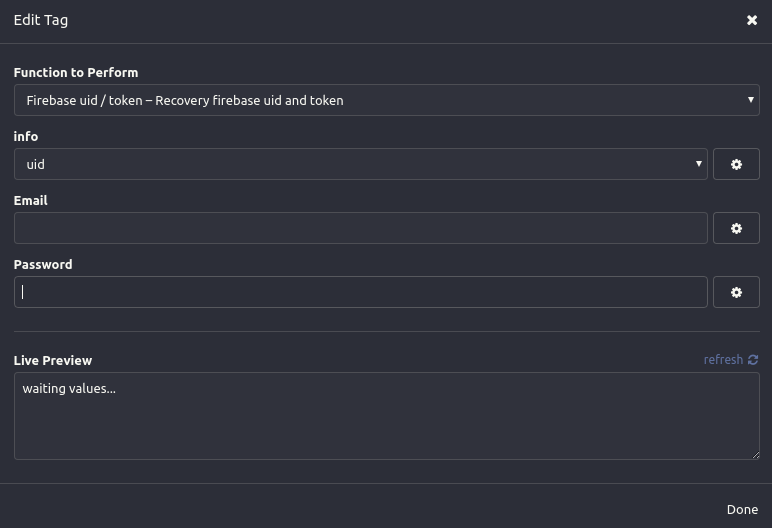Click the Live Preview resize handle corner
Screen dimensions: 772x528
tap(756, 456)
